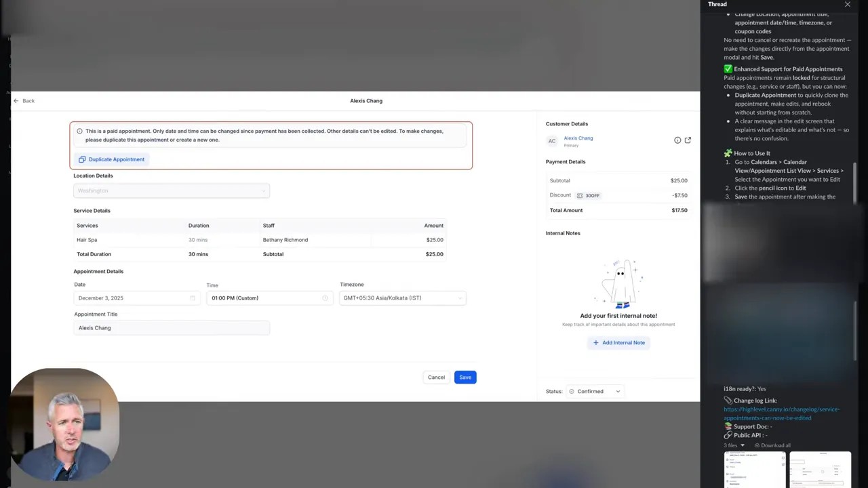Open the highlevel.canny.io changelog link

(x=781, y=413)
